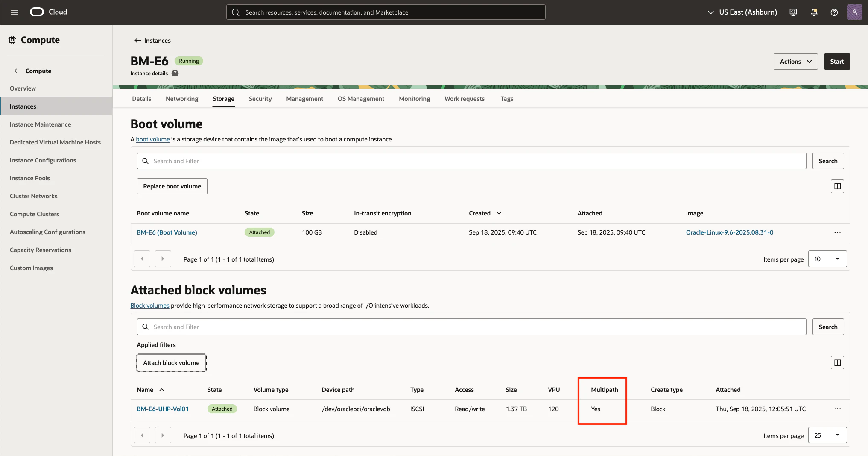Go to previous page of boot volumes
The width and height of the screenshot is (868, 456).
(x=142, y=259)
